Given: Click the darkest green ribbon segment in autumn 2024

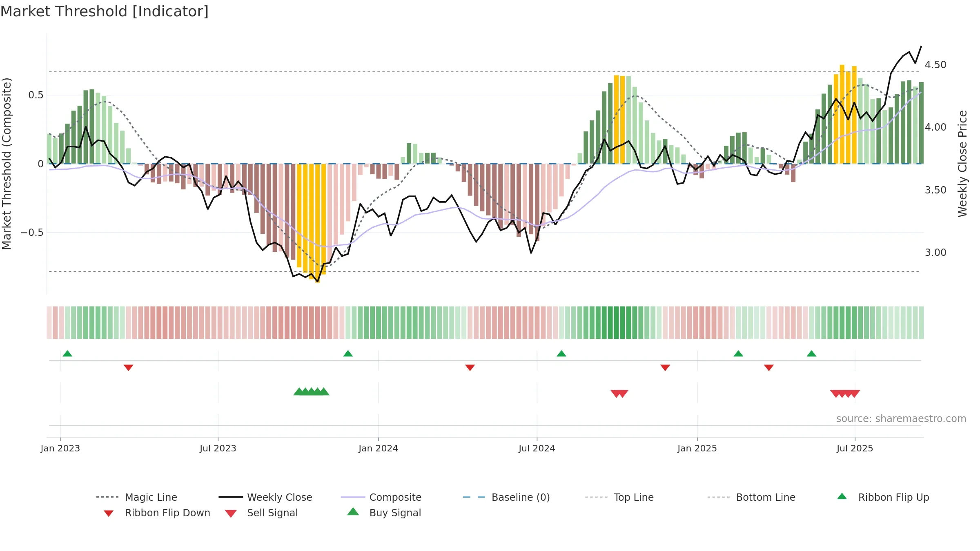Looking at the screenshot, I should tap(617, 322).
